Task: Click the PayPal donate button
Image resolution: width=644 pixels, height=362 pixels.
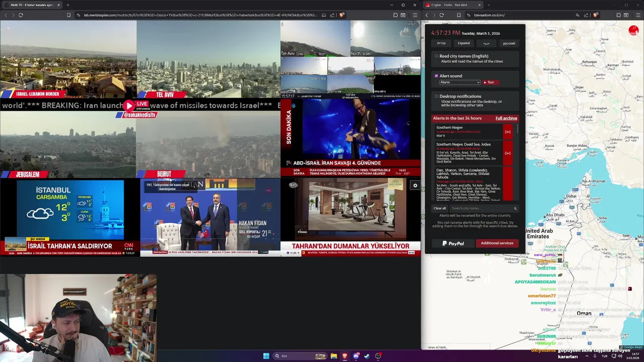Action: pyautogui.click(x=453, y=243)
